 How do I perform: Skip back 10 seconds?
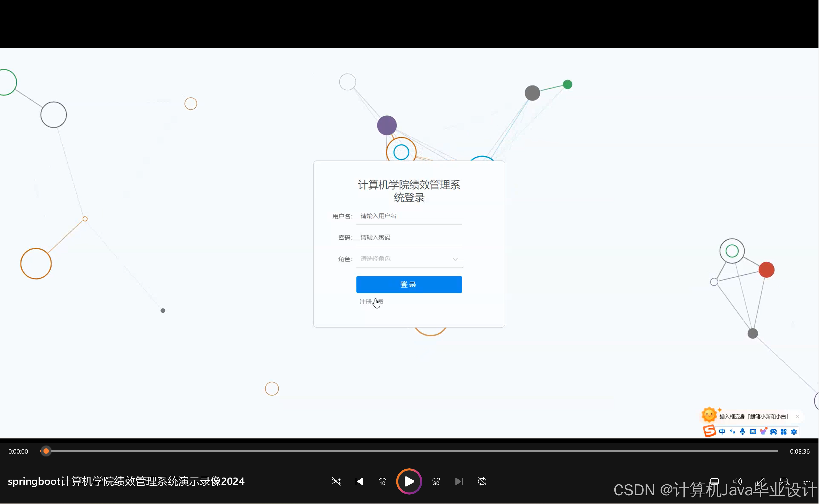coord(382,481)
